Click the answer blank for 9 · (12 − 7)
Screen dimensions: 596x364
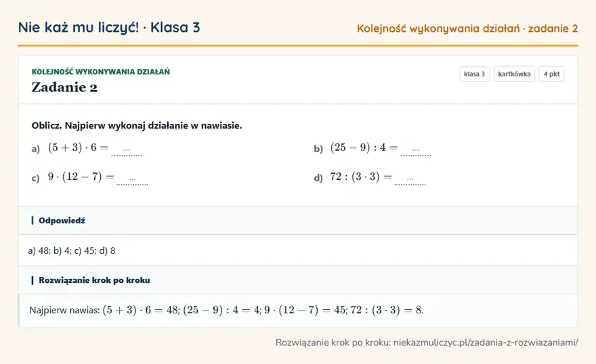(x=132, y=179)
